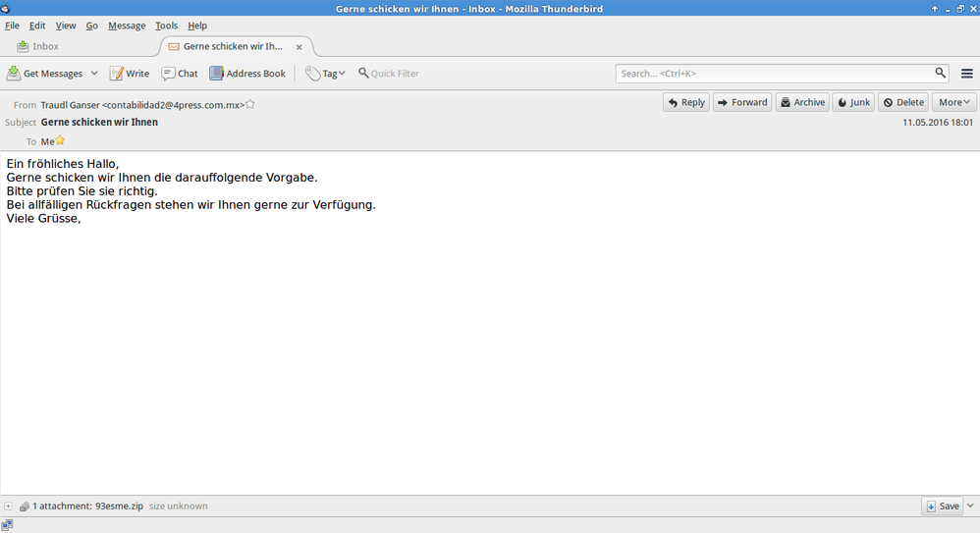Save the attachment
Viewport: 980px width, 533px height.
[x=943, y=506]
